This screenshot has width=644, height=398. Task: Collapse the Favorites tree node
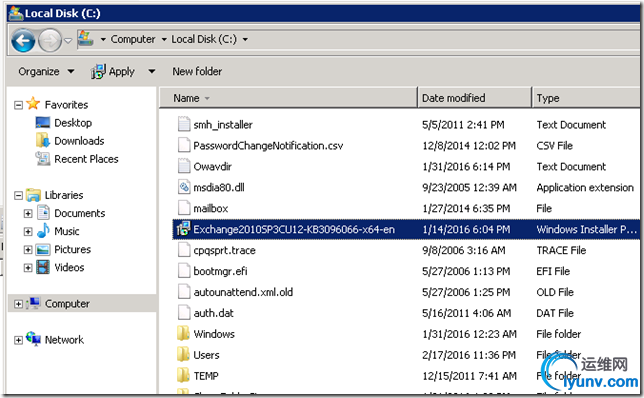click(x=18, y=105)
